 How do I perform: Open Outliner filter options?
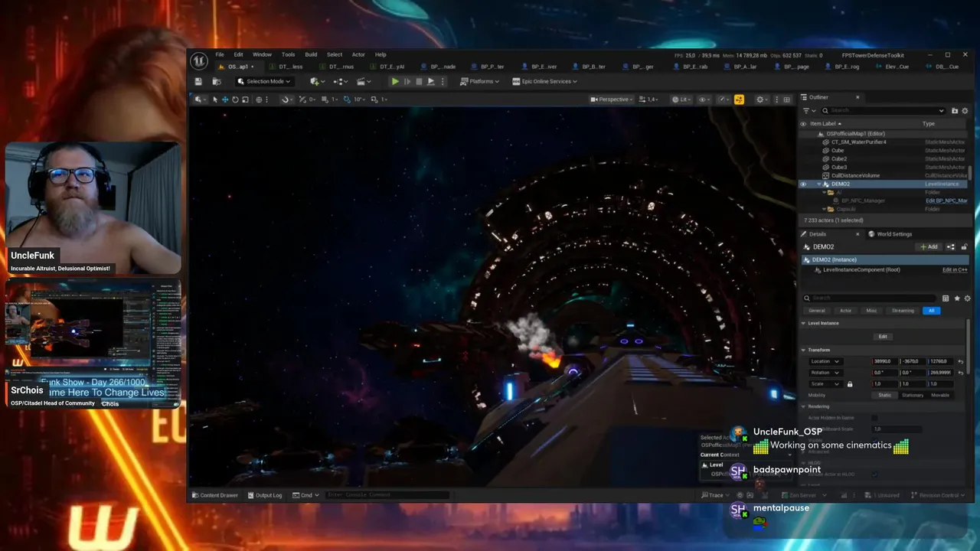click(808, 110)
